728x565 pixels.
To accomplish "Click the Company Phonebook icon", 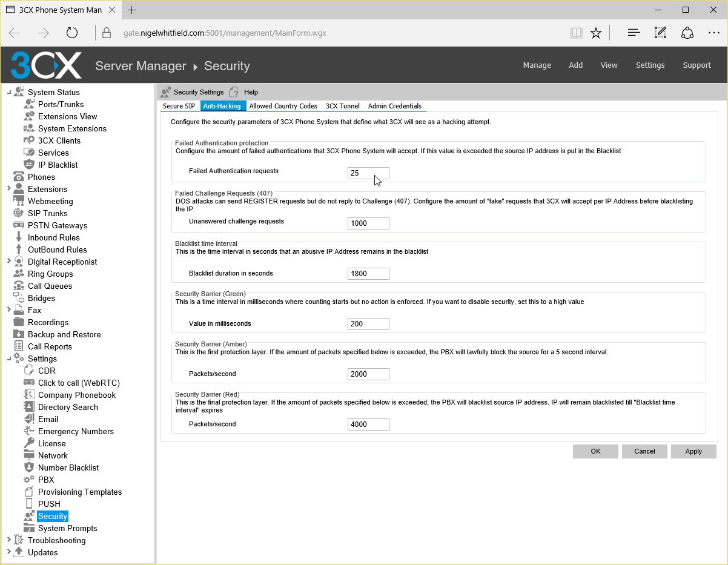I will (x=29, y=395).
